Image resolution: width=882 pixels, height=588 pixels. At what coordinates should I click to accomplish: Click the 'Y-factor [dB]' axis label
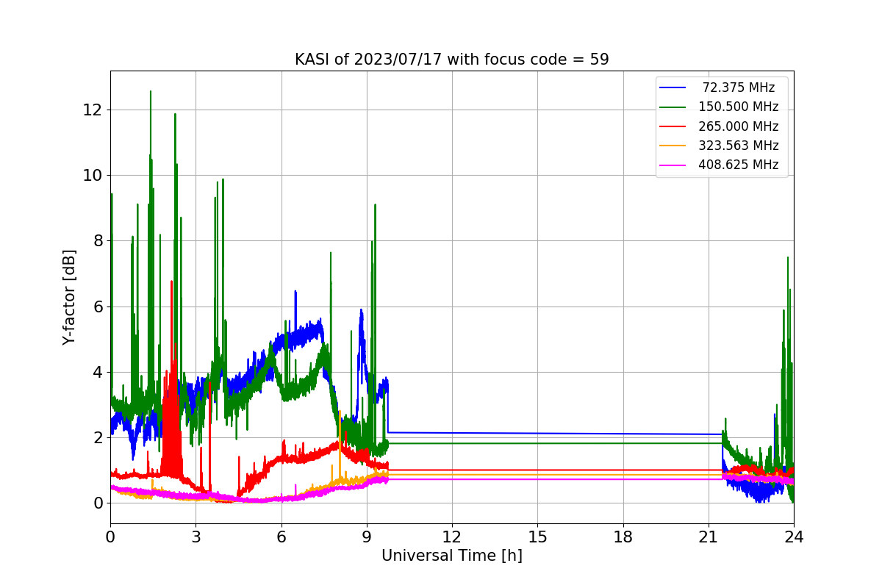tap(69, 297)
